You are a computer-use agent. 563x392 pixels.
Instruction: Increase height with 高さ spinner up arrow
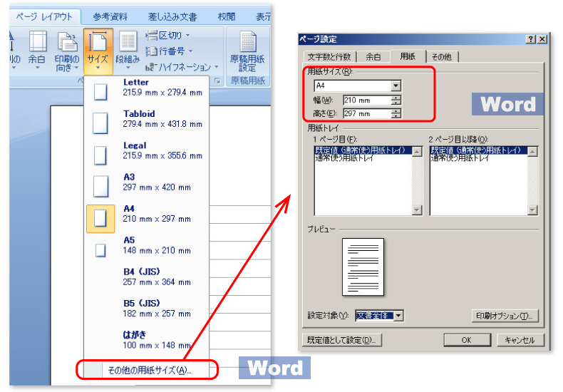396,111
